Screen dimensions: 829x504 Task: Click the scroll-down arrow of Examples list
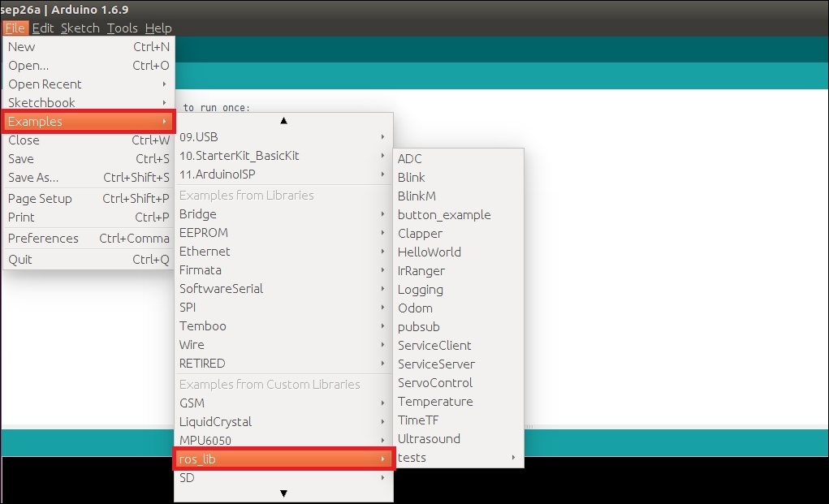pos(284,493)
